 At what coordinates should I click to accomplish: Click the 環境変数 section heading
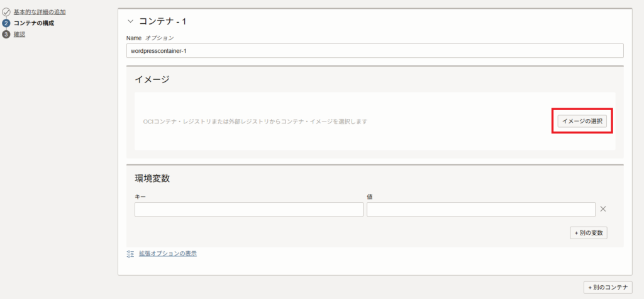point(152,178)
